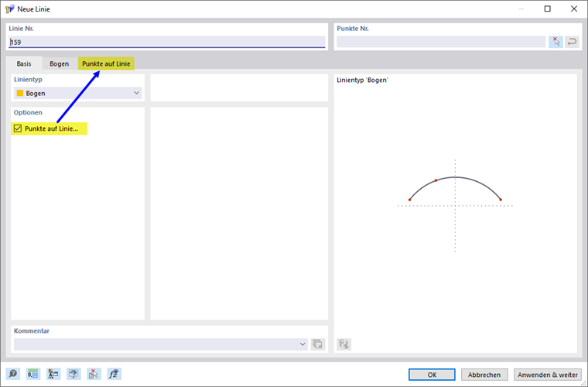Click into the Linie Nr. field
This screenshot has height=387, width=588.
pos(167,42)
